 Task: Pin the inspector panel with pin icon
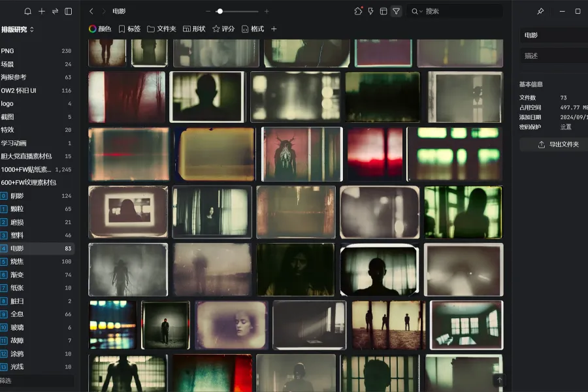(x=540, y=11)
